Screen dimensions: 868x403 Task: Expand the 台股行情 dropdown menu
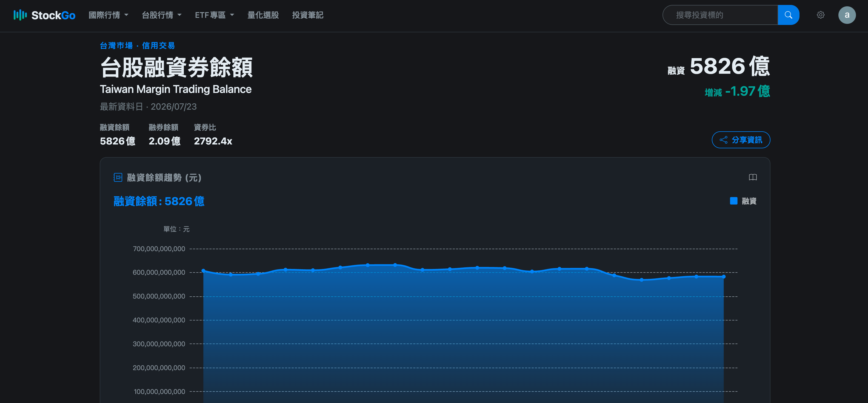(161, 15)
